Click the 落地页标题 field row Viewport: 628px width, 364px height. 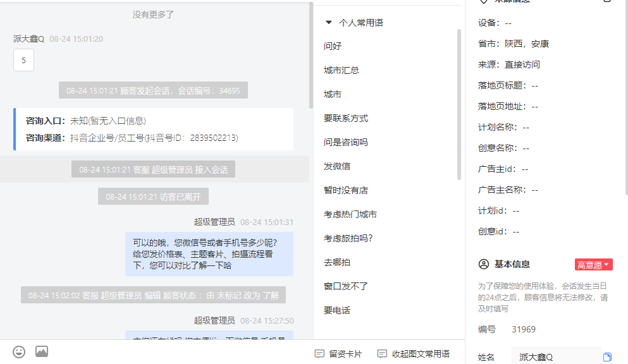pyautogui.click(x=508, y=85)
